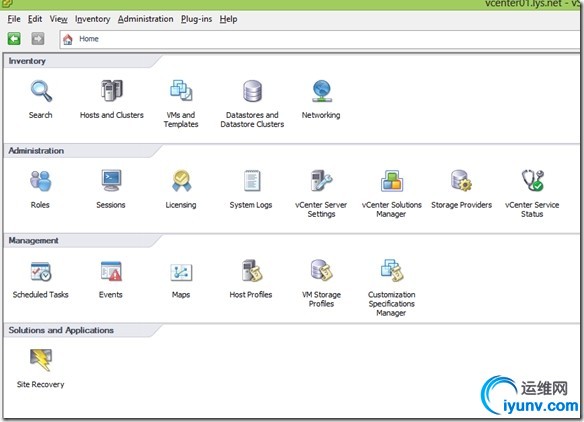This screenshot has height=422, width=584.
Task: Open the File menu
Action: (14, 19)
